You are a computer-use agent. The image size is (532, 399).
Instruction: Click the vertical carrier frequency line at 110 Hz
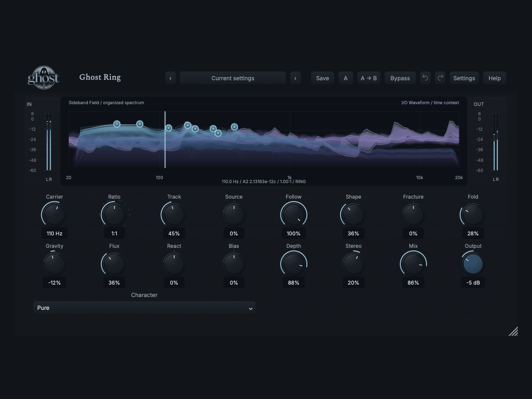click(165, 140)
